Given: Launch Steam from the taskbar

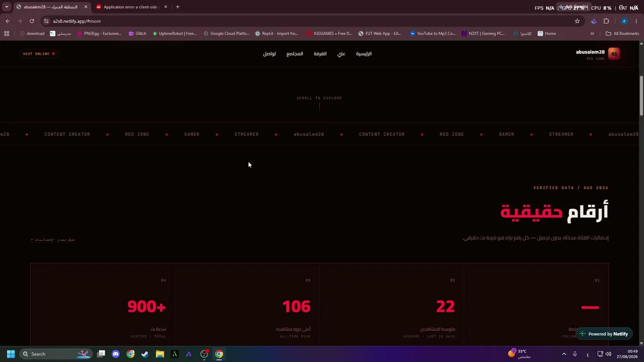Looking at the screenshot, I should coord(145,354).
